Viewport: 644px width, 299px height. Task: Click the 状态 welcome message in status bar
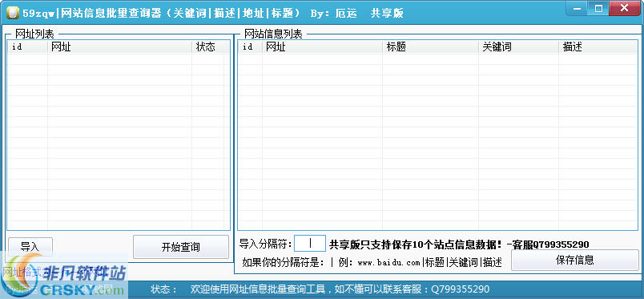[340, 289]
